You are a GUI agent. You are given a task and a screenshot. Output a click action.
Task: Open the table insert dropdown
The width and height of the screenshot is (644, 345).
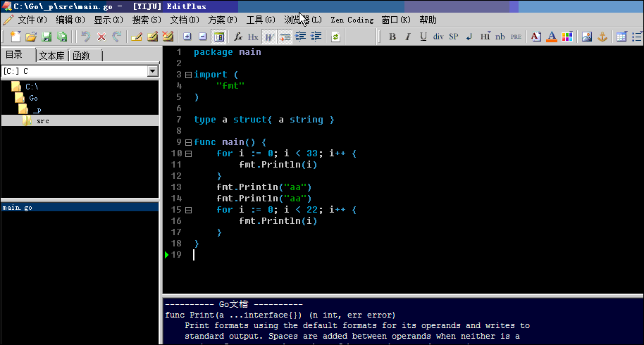(621, 37)
